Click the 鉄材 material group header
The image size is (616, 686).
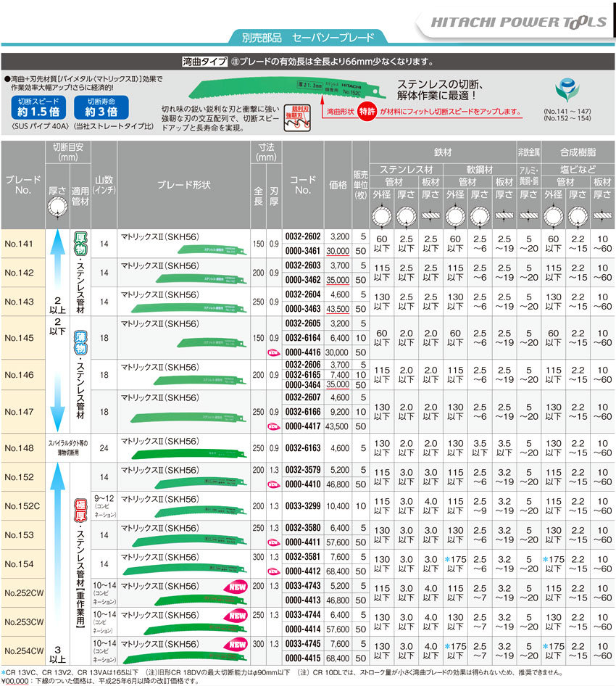443,152
